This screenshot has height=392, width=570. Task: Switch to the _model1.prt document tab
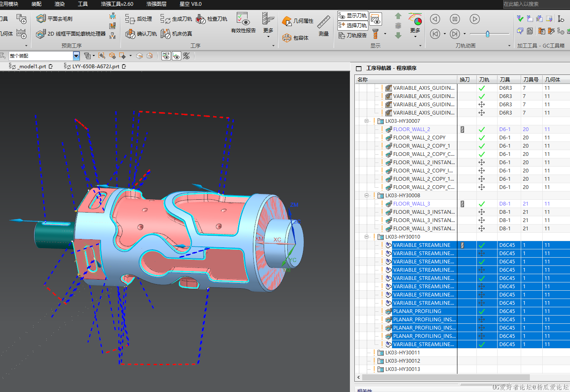(31, 66)
